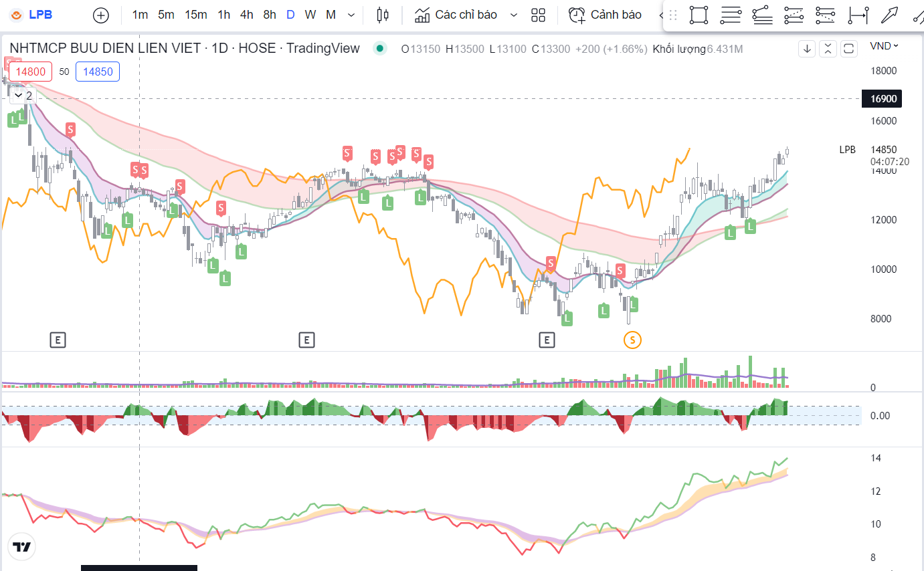Screen dimensions: 924x571
Task: Click the middle E earnings marker
Action: [x=306, y=340]
